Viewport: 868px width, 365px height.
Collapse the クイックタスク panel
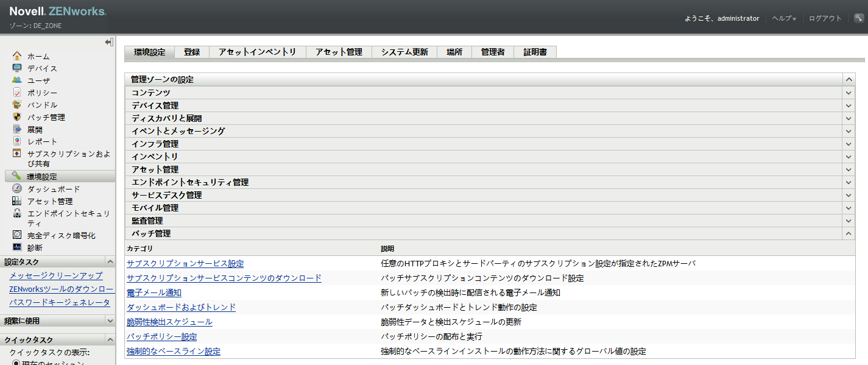(x=110, y=339)
